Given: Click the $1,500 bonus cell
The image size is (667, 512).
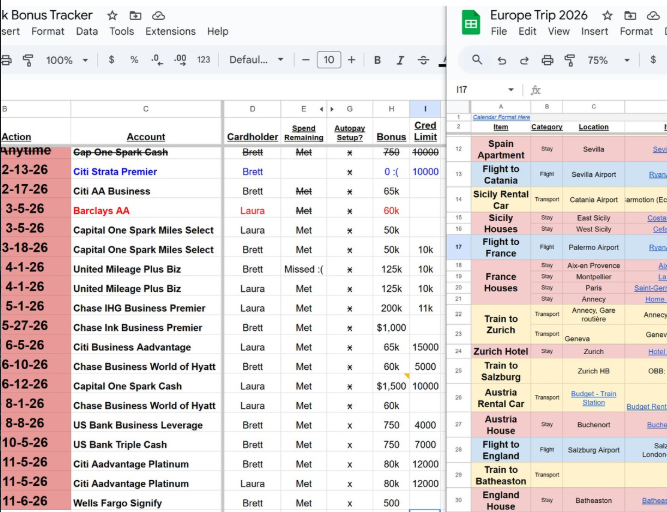Looking at the screenshot, I should point(391,386).
